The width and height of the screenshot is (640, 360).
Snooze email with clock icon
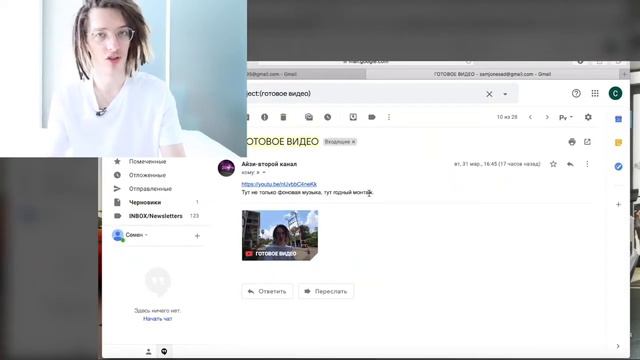click(327, 117)
